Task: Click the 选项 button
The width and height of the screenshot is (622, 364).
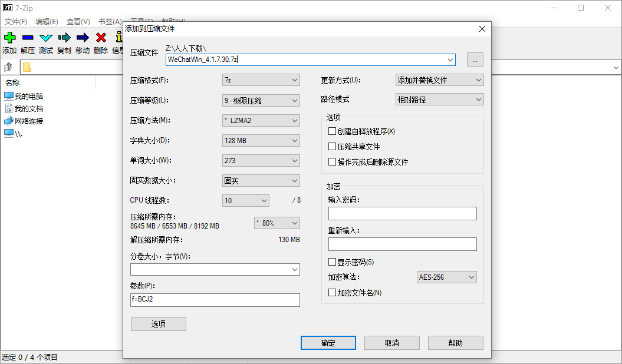Action: pos(158,323)
